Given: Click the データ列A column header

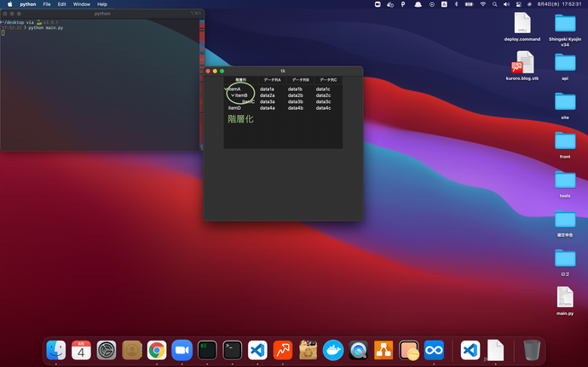Looking at the screenshot, I should point(272,80).
